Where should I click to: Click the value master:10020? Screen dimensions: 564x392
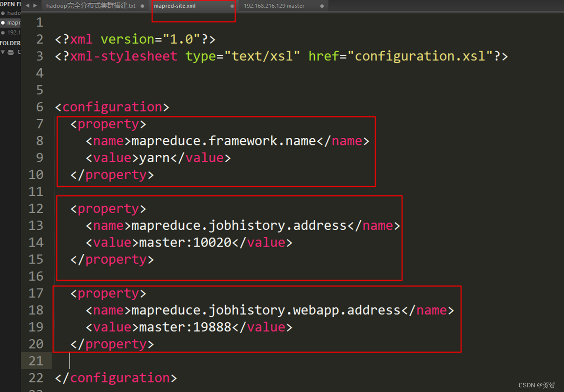185,242
